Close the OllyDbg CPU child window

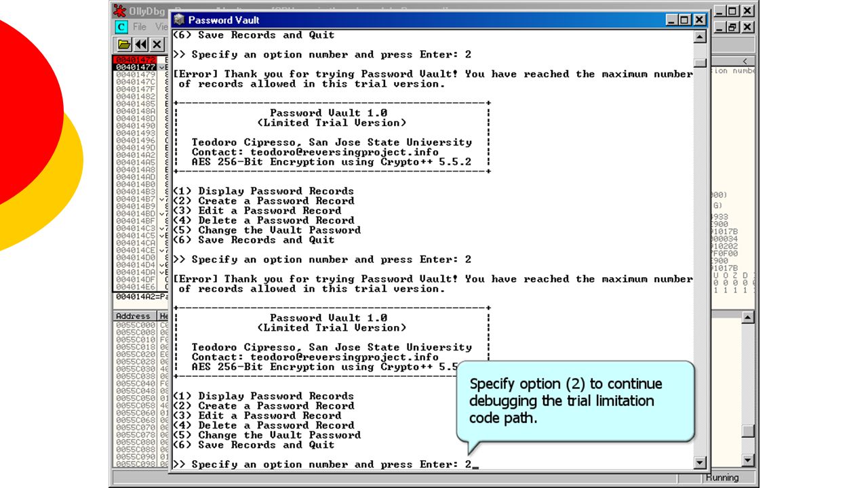point(747,27)
